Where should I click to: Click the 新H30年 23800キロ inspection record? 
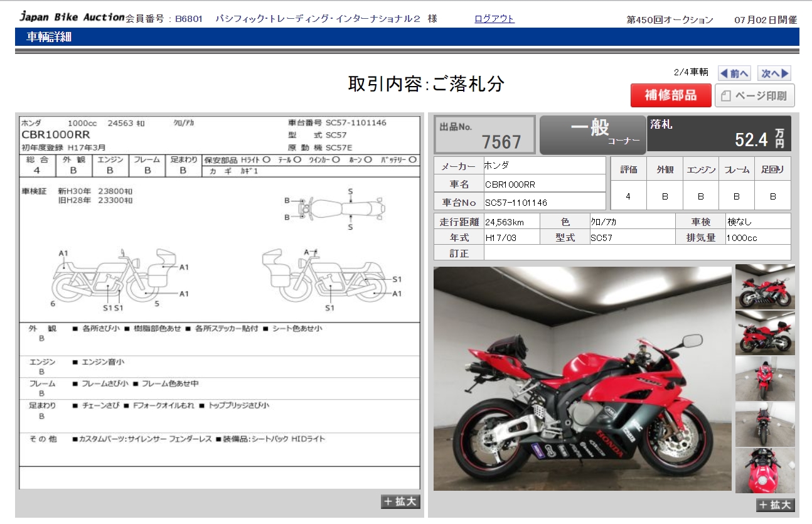95,191
